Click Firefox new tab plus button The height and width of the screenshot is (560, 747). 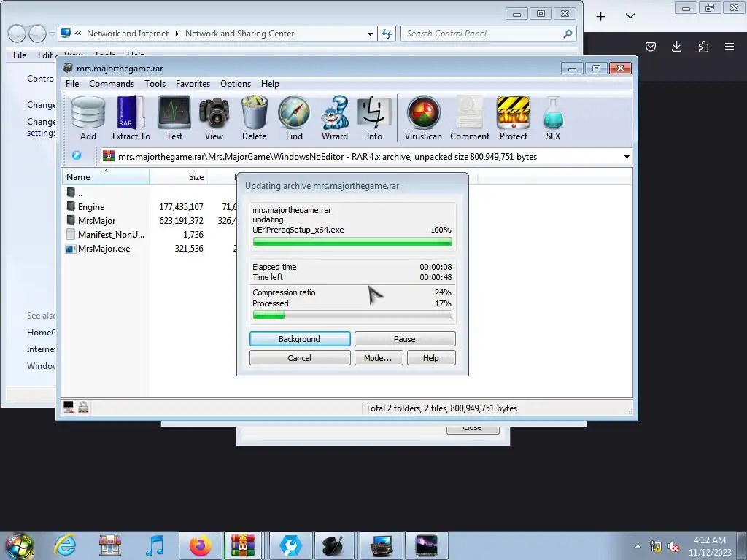(601, 17)
